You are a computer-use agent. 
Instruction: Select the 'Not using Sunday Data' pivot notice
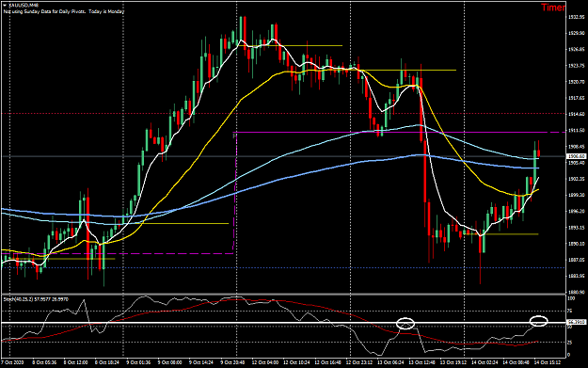click(x=64, y=11)
